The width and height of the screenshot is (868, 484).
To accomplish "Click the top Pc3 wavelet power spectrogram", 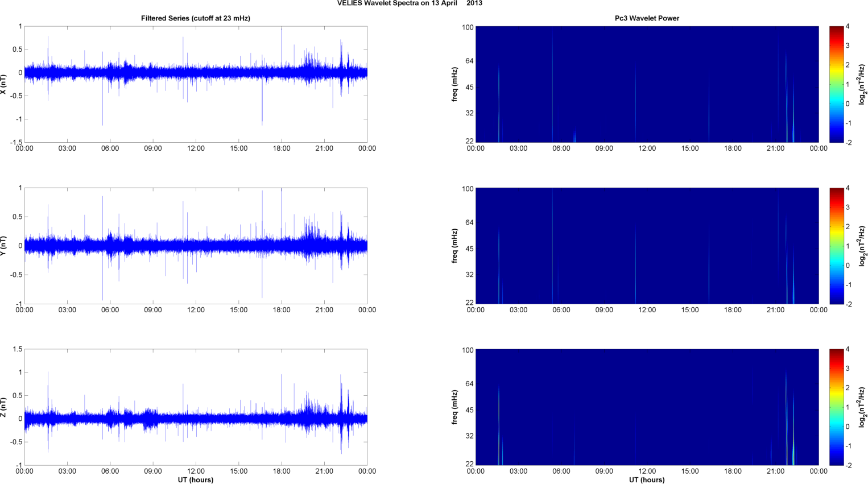I will (x=647, y=84).
